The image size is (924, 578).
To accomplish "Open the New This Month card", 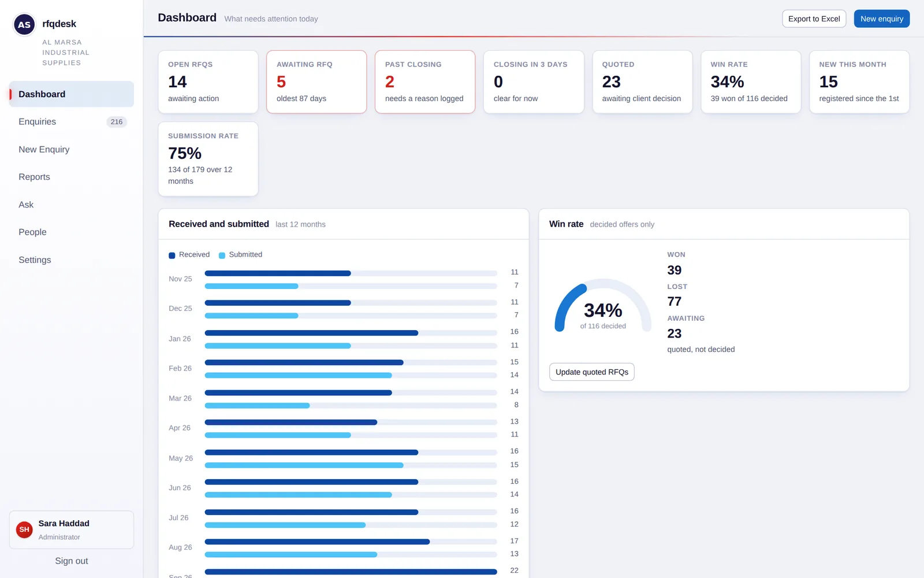I will coord(859,82).
